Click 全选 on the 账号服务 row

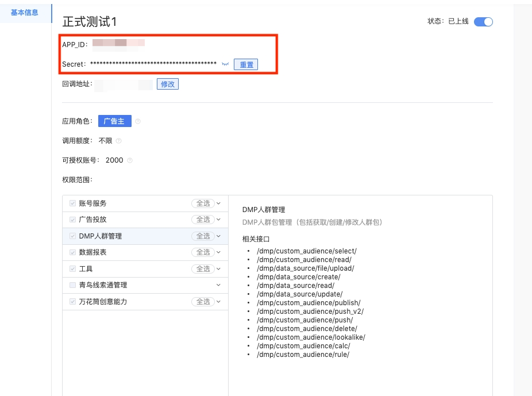[203, 203]
